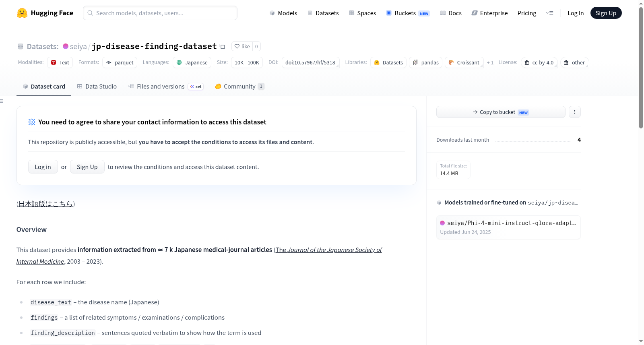The image size is (644, 345).
Task: Click the Japanese language tag
Action: 192,62
